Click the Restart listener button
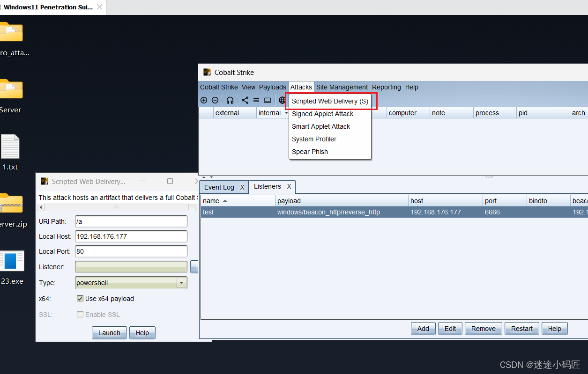This screenshot has width=588, height=374. click(x=521, y=328)
